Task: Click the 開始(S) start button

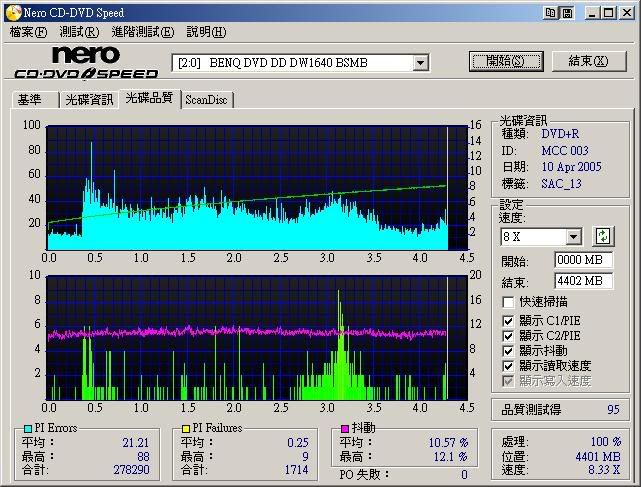Action: click(x=506, y=61)
